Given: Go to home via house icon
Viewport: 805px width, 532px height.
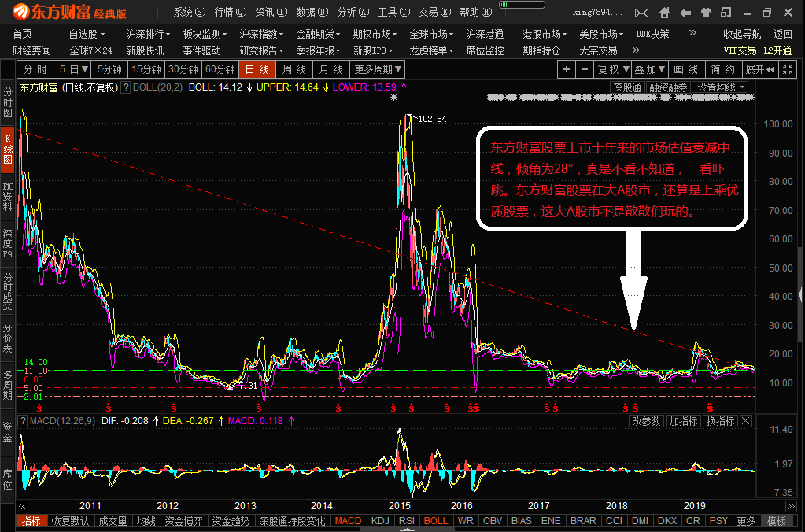Looking at the screenshot, I should tap(664, 13).
